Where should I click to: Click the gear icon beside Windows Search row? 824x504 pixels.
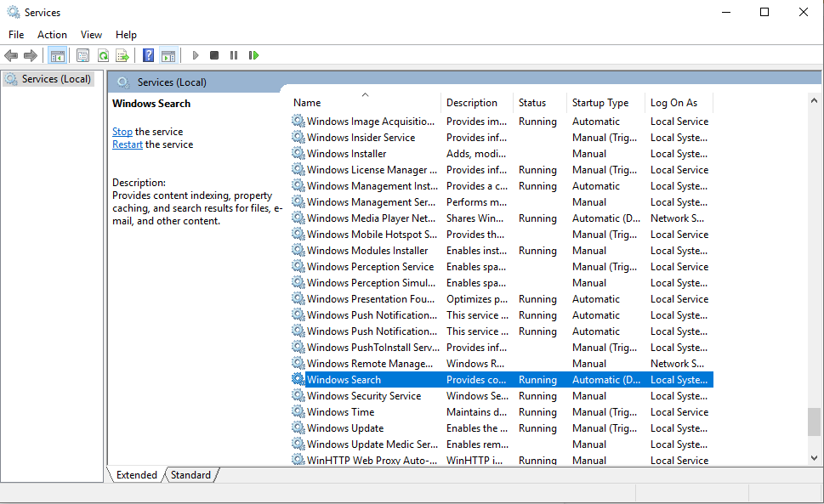pyautogui.click(x=298, y=379)
